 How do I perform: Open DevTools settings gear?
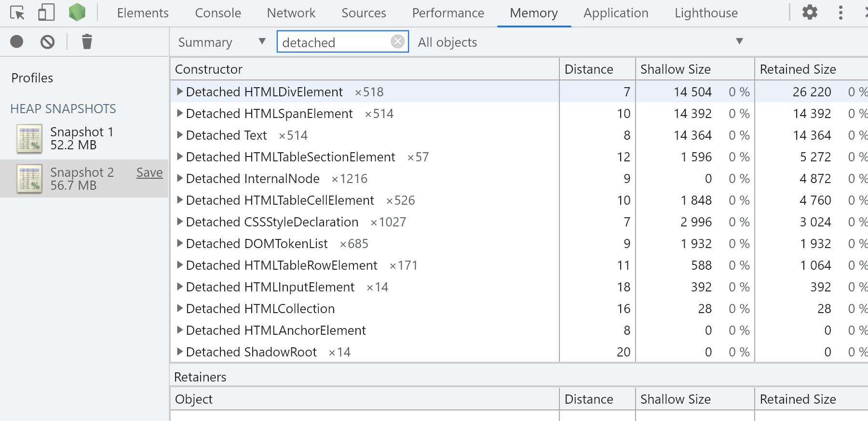tap(810, 13)
